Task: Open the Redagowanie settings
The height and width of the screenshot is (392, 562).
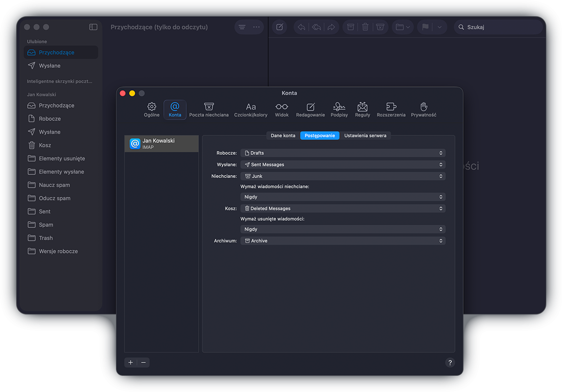Action: pos(310,109)
